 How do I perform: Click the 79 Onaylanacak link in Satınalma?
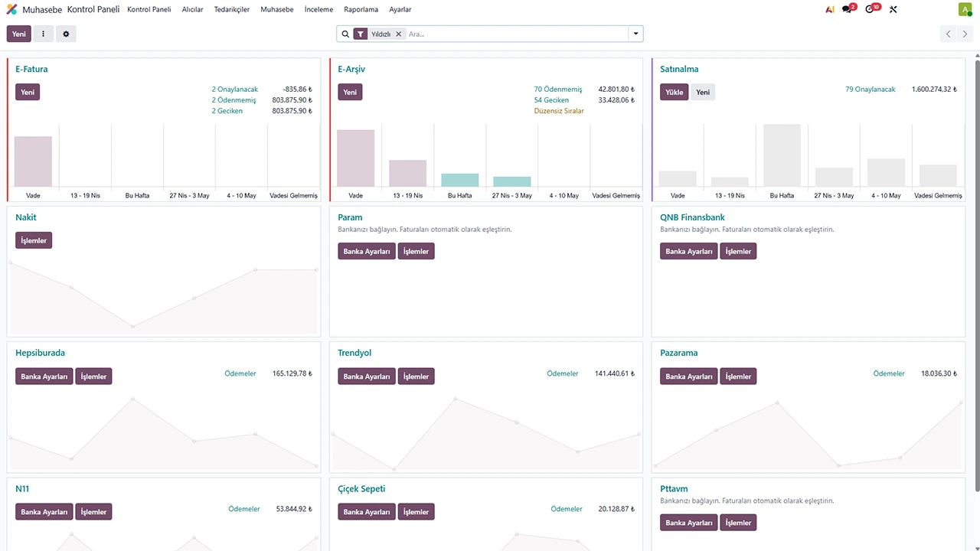click(871, 90)
